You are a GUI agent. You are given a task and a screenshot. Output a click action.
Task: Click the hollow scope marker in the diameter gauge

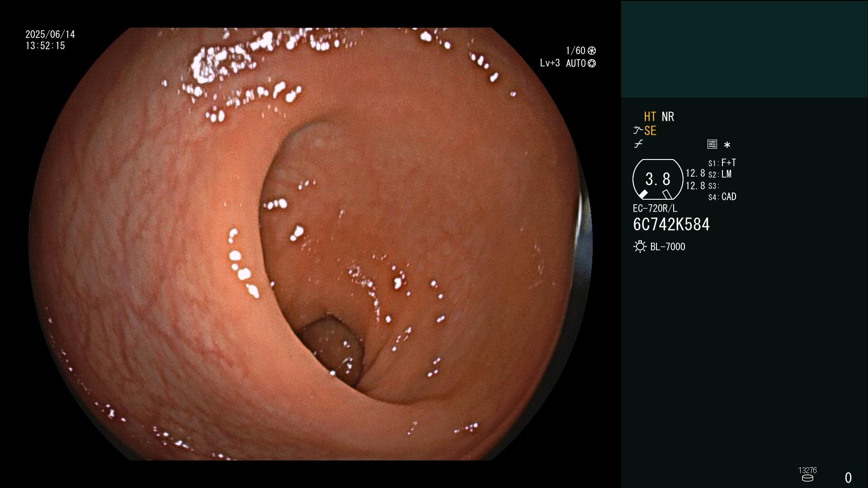pos(667,194)
